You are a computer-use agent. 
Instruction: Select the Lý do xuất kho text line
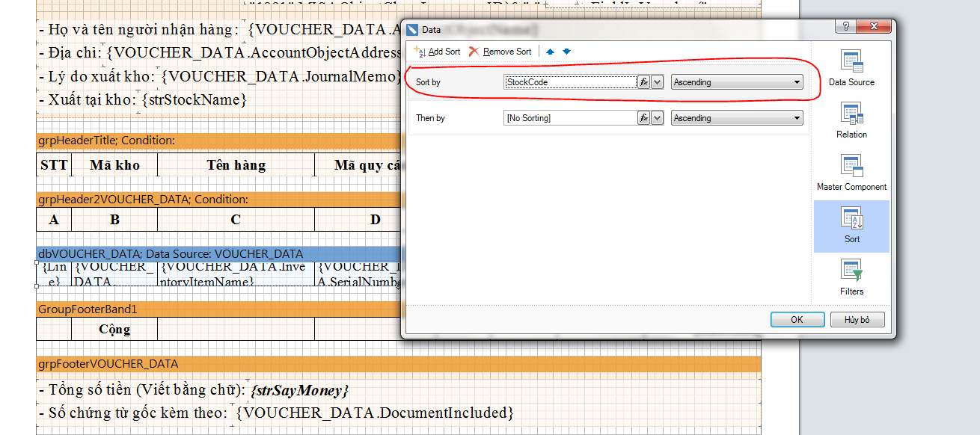220,76
